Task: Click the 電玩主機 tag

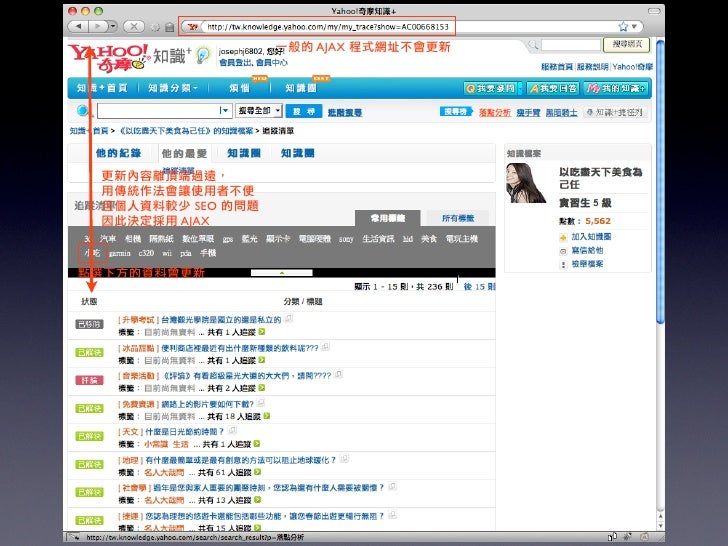Action: coord(462,239)
